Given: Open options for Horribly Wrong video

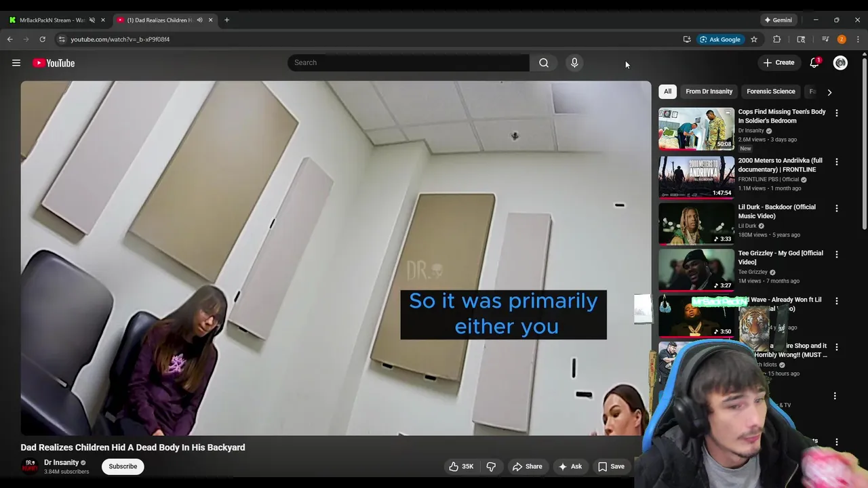Looking at the screenshot, I should 836,347.
